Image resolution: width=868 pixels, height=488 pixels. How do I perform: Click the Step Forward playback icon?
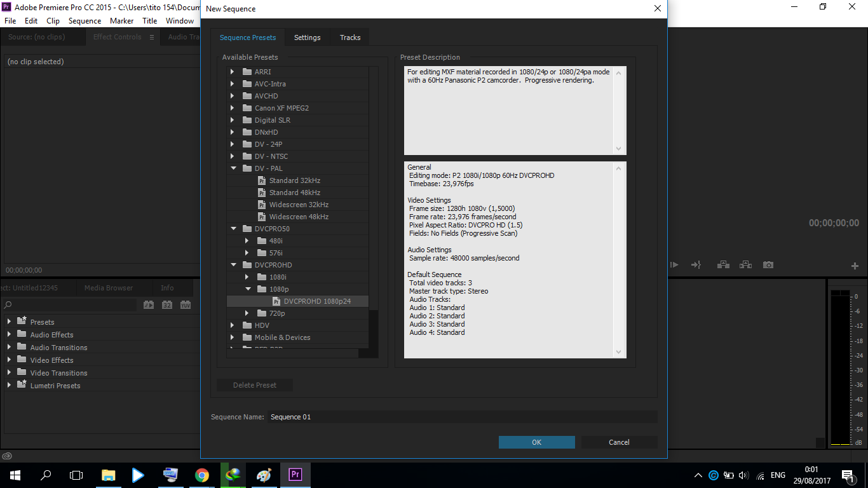click(x=675, y=265)
